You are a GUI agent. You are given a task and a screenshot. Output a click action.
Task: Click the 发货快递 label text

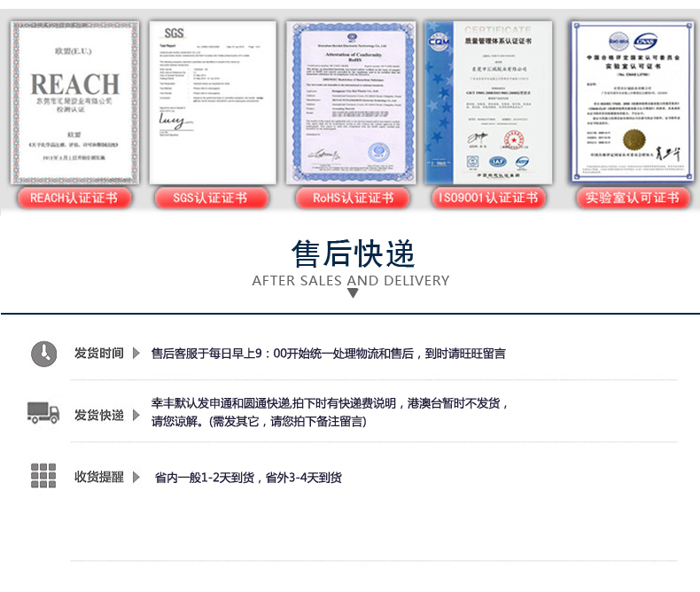tap(99, 415)
